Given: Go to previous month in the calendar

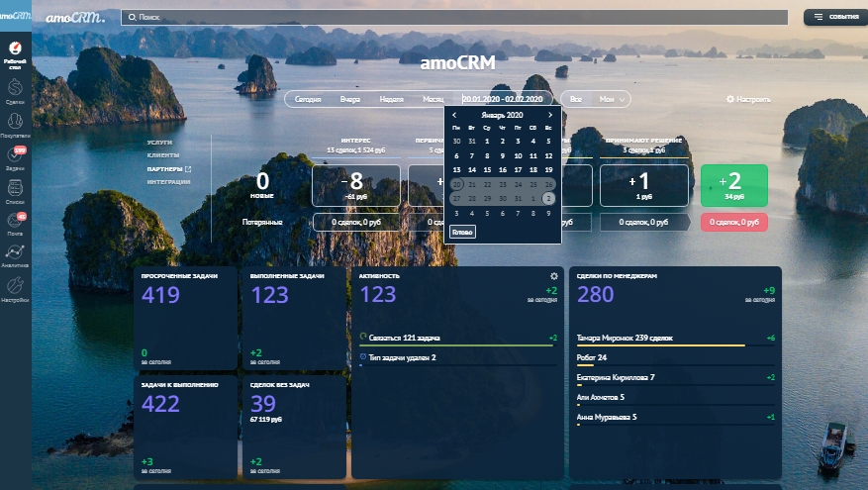Looking at the screenshot, I should click(x=454, y=115).
